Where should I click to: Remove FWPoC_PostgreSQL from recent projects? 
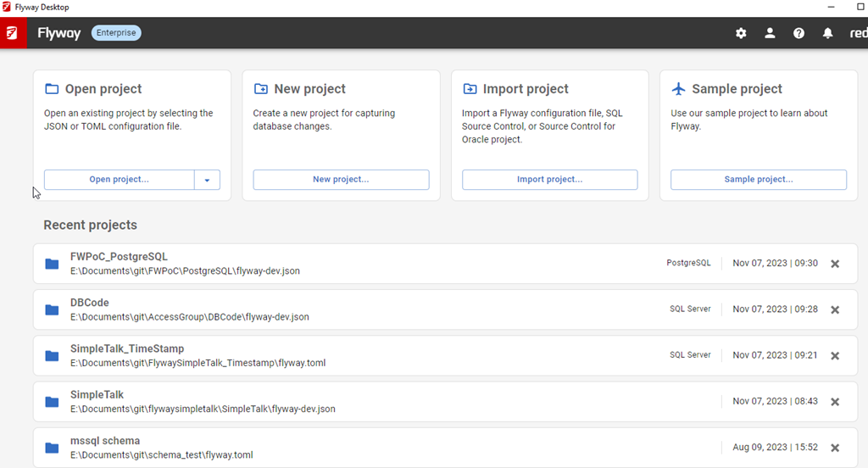(x=835, y=264)
